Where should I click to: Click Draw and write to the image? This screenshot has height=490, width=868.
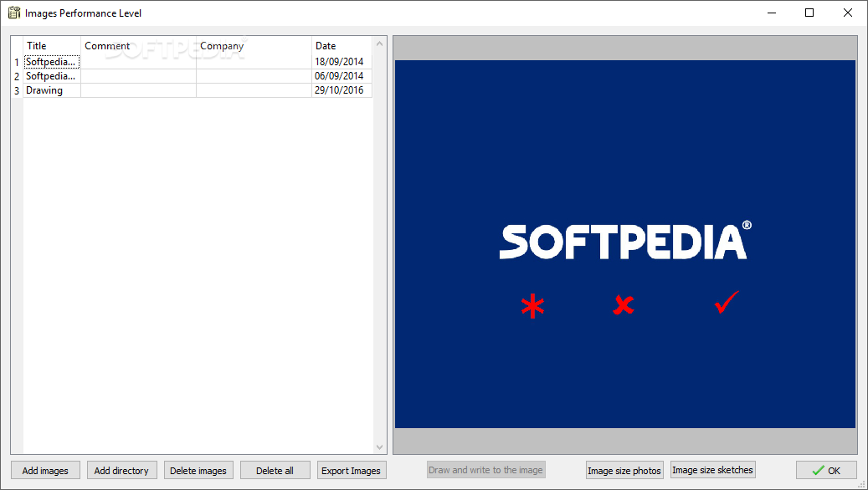[x=486, y=470]
